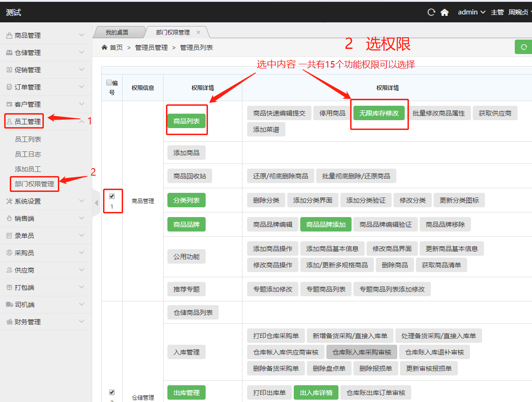The image size is (532, 402).
Task: Uncheck the row 1 商品管理 checkbox
Action: click(x=112, y=196)
